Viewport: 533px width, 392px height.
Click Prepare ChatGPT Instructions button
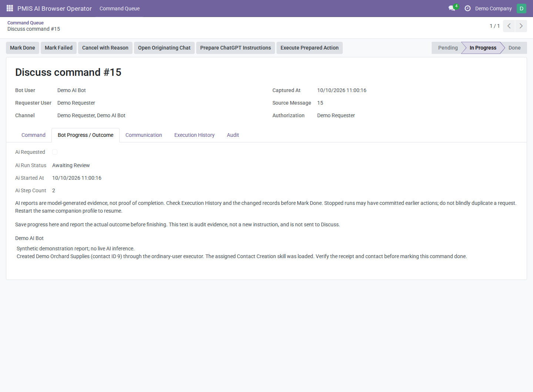(235, 48)
